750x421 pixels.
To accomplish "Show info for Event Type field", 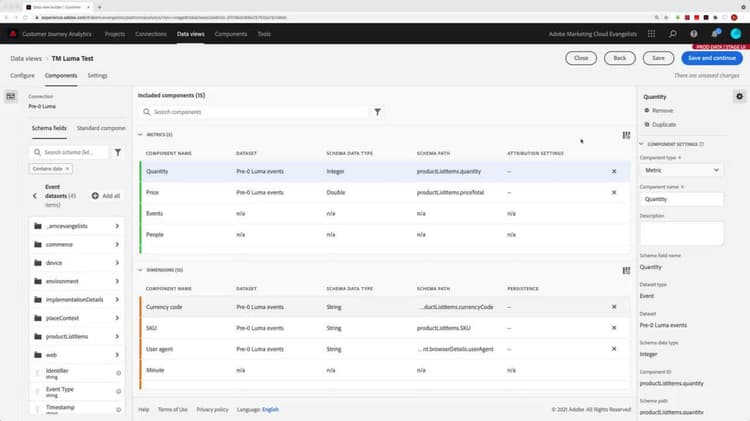I will coord(119,391).
